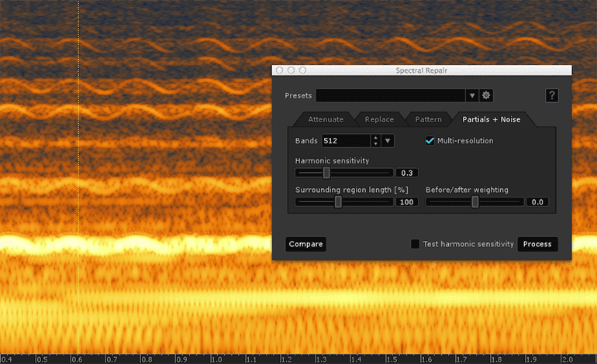The image size is (597, 364).
Task: Open the Bands dropdown arrow
Action: coord(388,141)
